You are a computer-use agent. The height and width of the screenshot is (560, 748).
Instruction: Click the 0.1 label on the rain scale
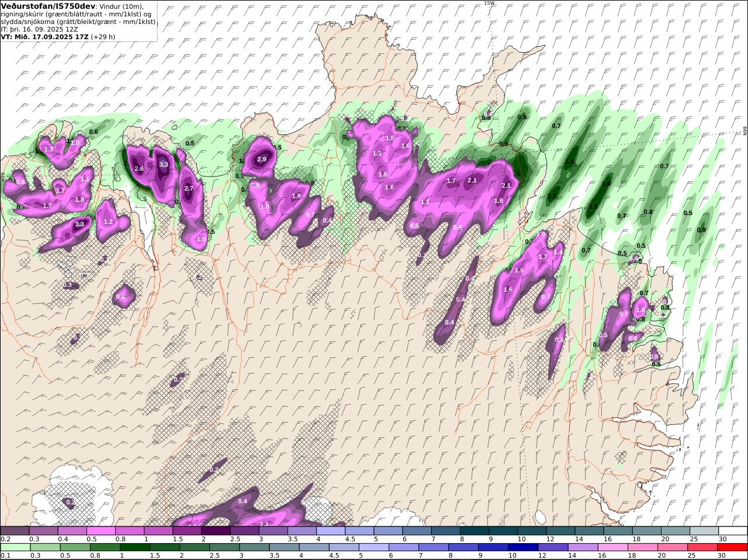click(x=5, y=555)
